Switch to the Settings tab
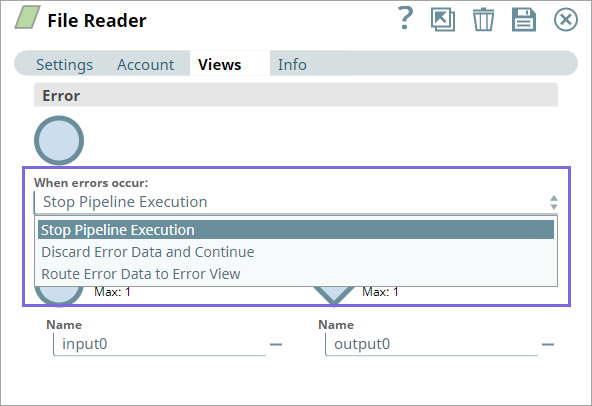This screenshot has width=592, height=406. [x=65, y=65]
